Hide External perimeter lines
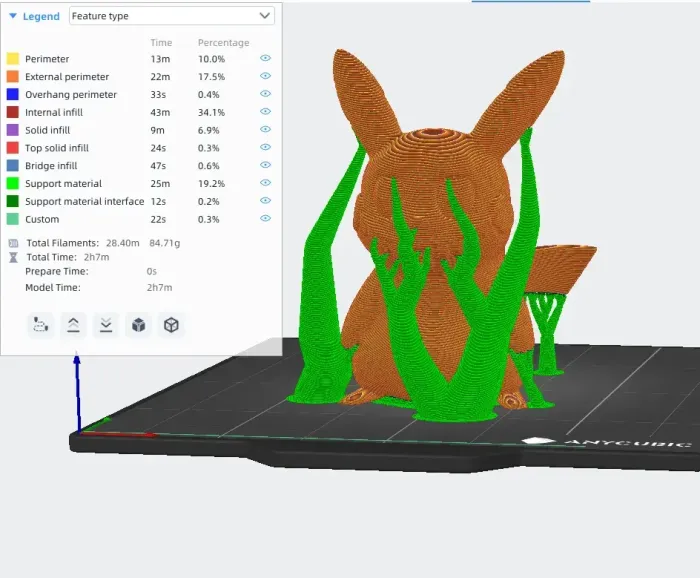The image size is (700, 578). (265, 76)
